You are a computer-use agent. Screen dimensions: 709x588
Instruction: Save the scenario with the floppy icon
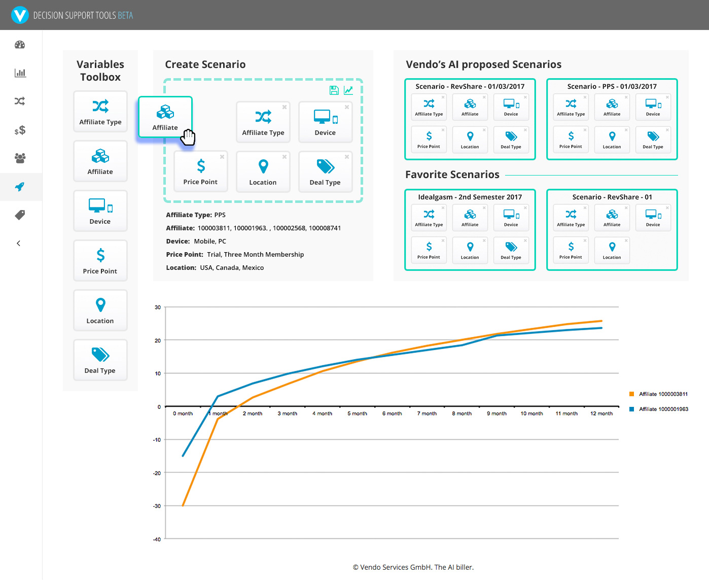click(x=334, y=90)
